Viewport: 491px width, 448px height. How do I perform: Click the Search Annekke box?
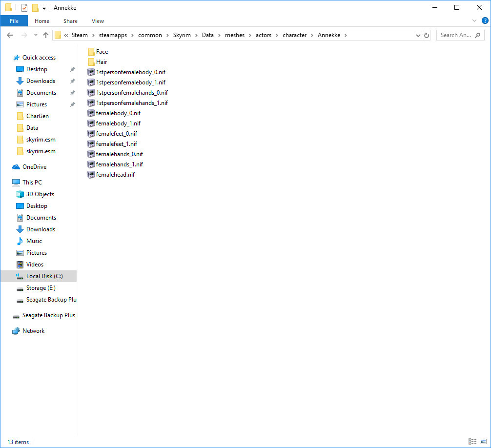point(460,35)
